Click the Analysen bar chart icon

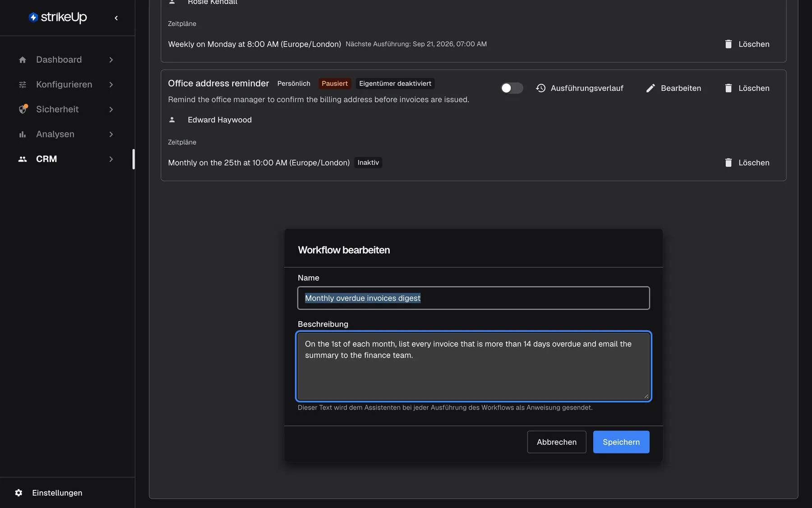(23, 134)
